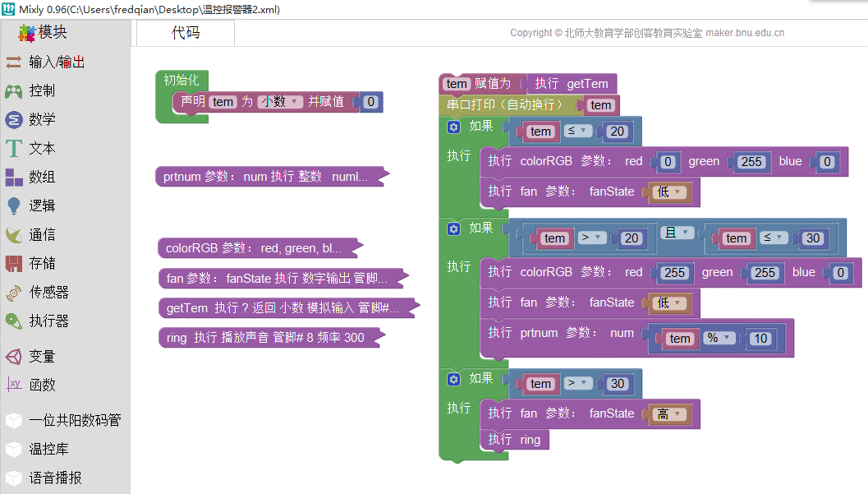Open the ≤ operator dropdown for tem 30

tap(774, 238)
